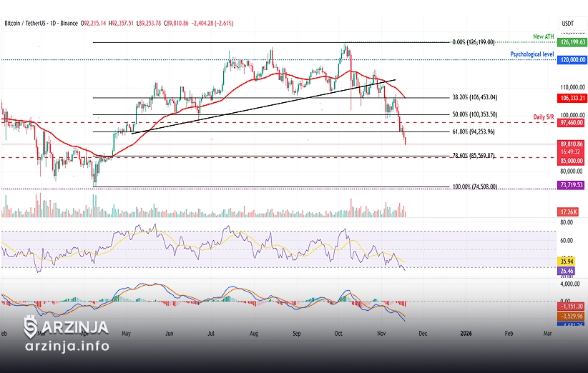The width and height of the screenshot is (588, 373).
Task: Select the current price 89,810.86 label
Action: [572, 144]
